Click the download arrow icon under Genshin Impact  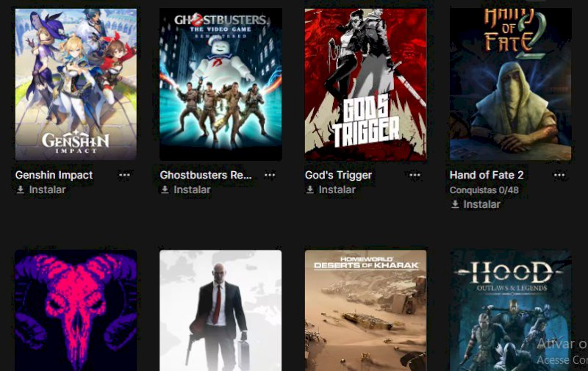(x=21, y=190)
